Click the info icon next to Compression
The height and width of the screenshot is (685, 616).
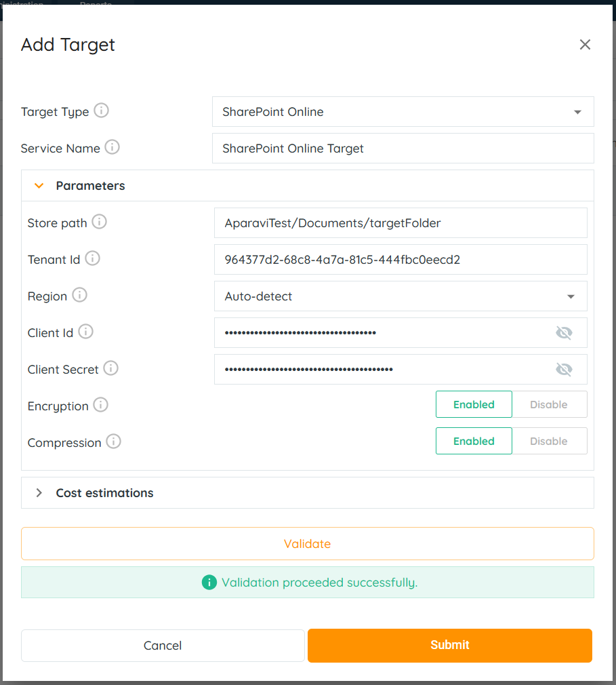pyautogui.click(x=113, y=442)
